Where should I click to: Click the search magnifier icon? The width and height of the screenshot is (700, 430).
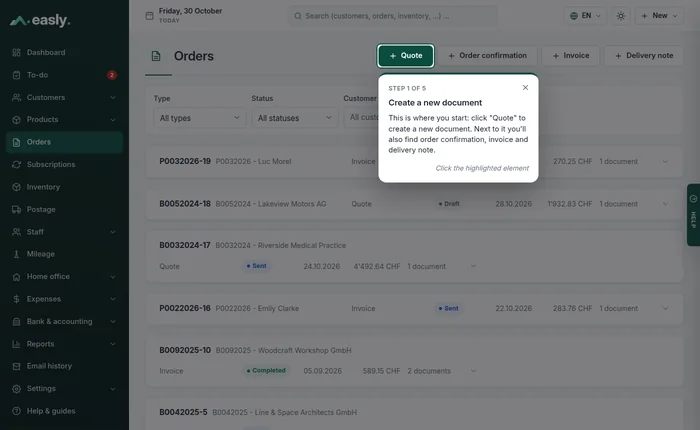(x=298, y=16)
